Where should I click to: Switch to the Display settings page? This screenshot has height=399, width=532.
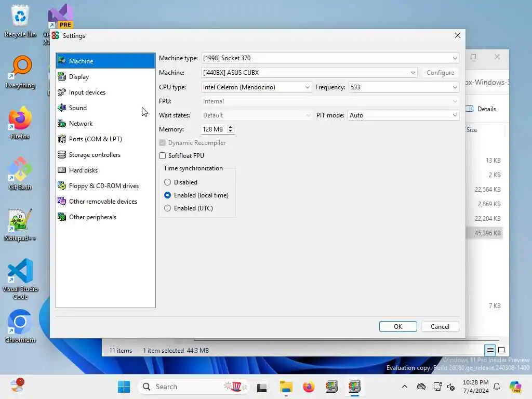coord(105,77)
